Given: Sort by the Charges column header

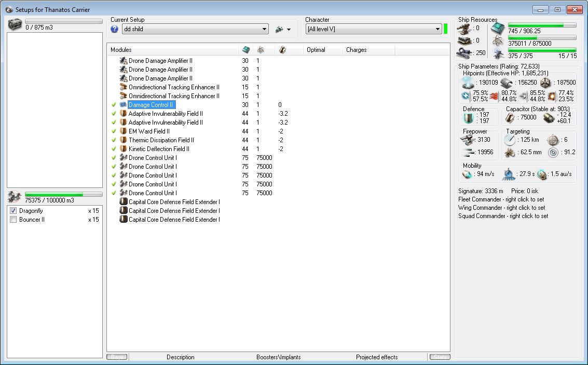Looking at the screenshot, I should click(368, 49).
